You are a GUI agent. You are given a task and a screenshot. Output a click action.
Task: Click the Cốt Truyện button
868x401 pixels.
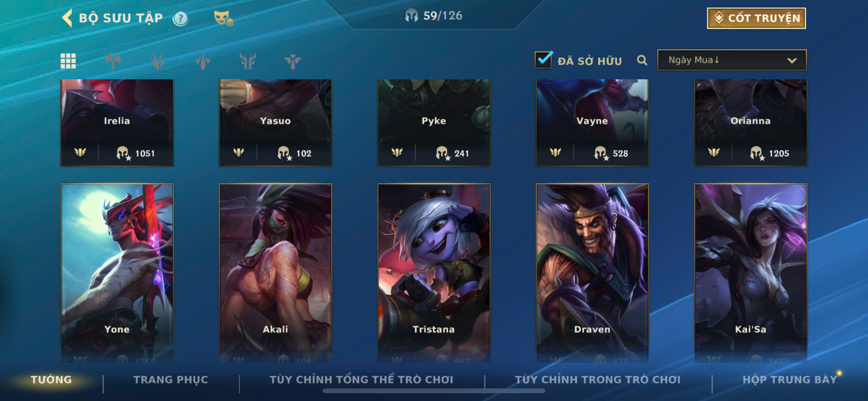point(757,18)
